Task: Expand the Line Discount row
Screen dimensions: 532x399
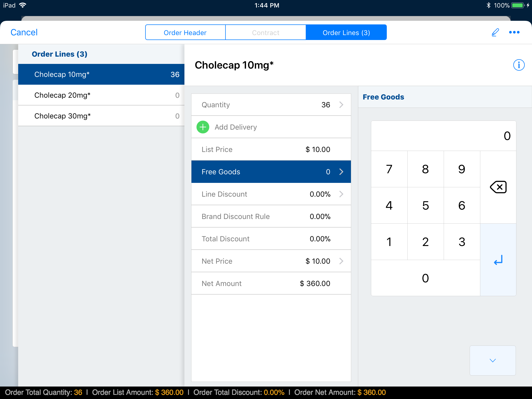Action: pyautogui.click(x=341, y=194)
